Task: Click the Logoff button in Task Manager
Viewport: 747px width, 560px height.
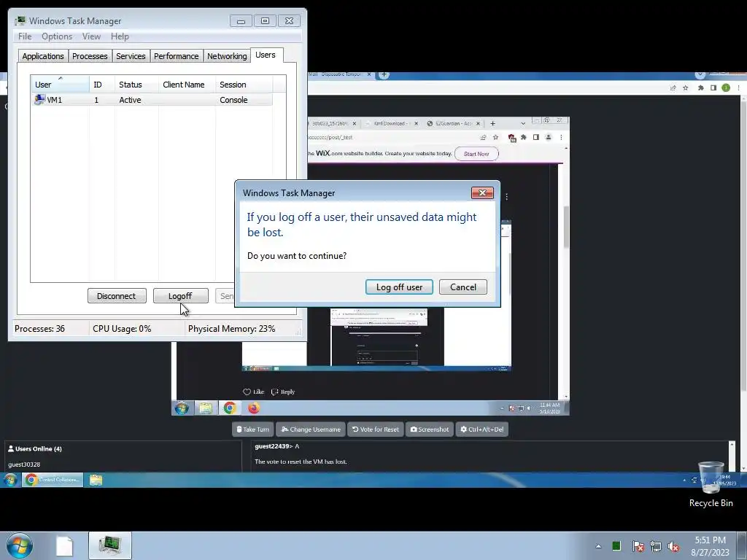Action: [181, 296]
